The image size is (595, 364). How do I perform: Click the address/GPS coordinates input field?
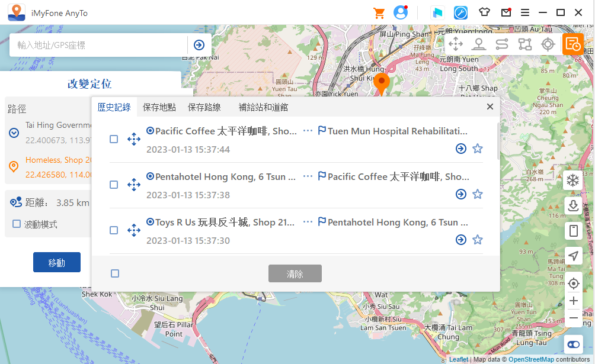98,45
